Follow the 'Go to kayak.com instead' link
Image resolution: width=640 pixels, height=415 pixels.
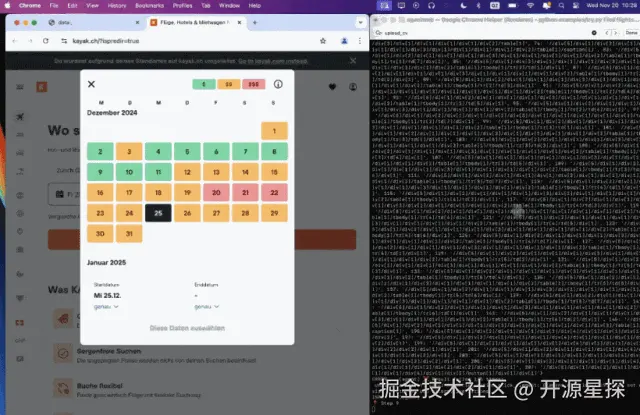tap(273, 61)
